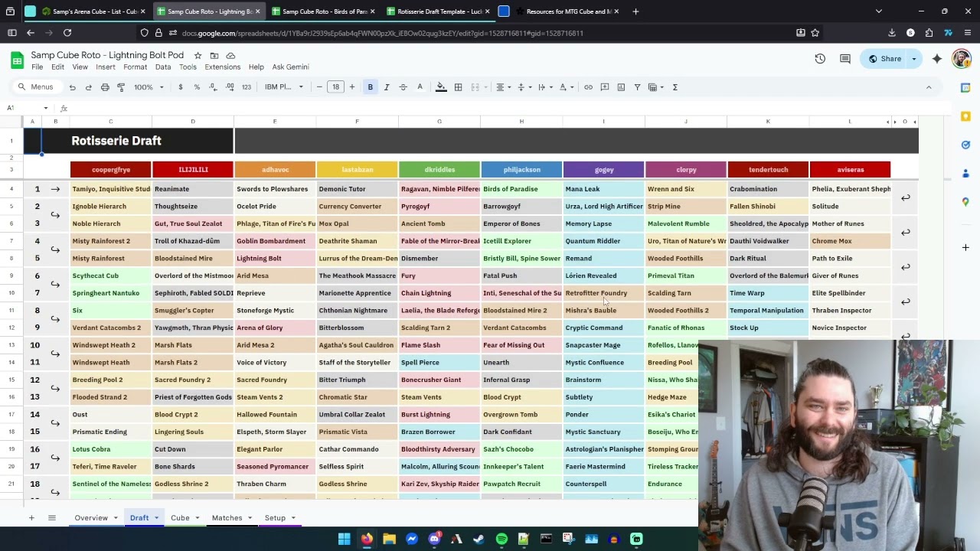Click the Ask Gemini button
The height and width of the screenshot is (551, 980).
click(291, 67)
